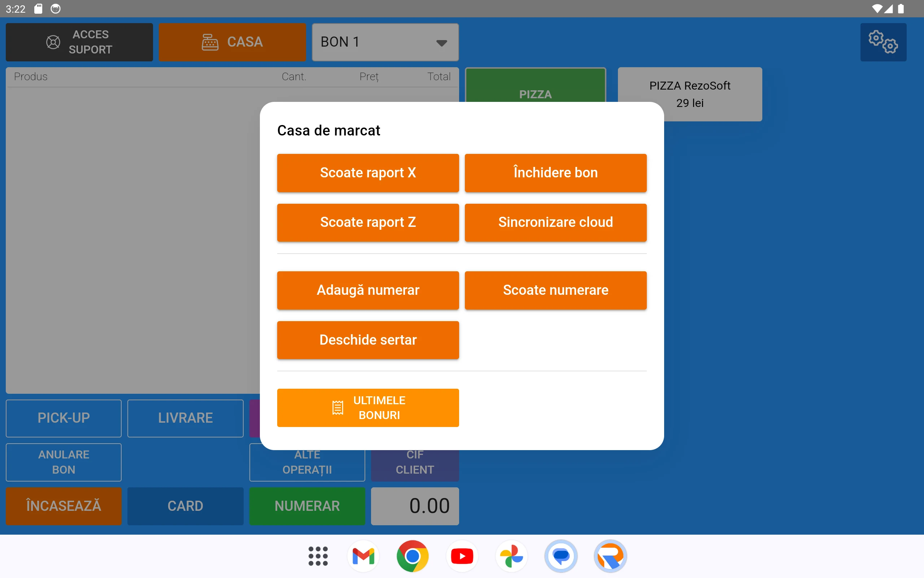
Task: Choose Adaugă numerar
Action: (x=368, y=290)
